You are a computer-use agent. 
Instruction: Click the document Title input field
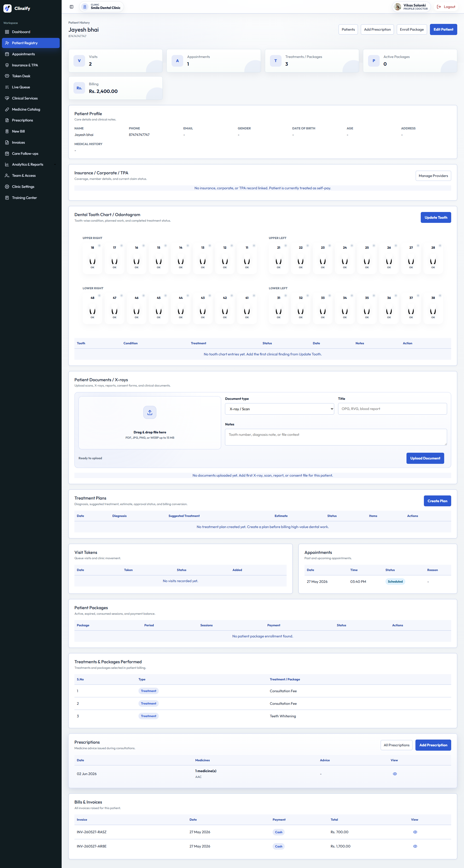[x=392, y=409]
